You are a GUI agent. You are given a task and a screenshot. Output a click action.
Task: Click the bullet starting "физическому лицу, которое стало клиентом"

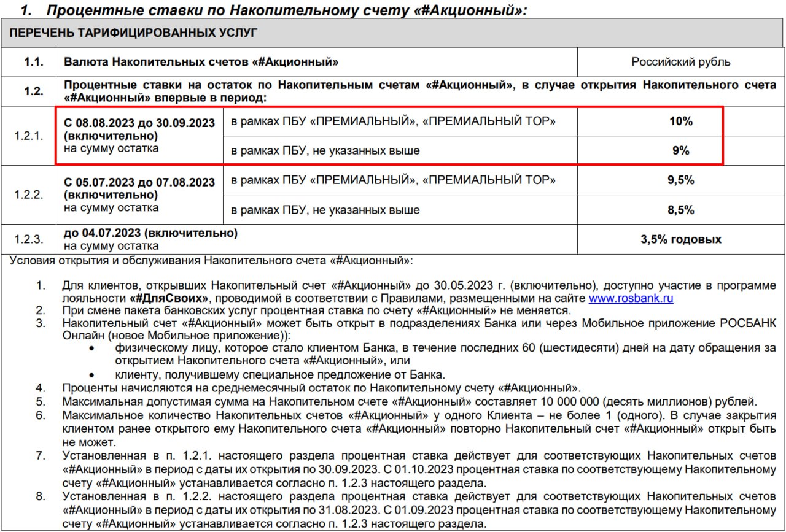pyautogui.click(x=445, y=355)
